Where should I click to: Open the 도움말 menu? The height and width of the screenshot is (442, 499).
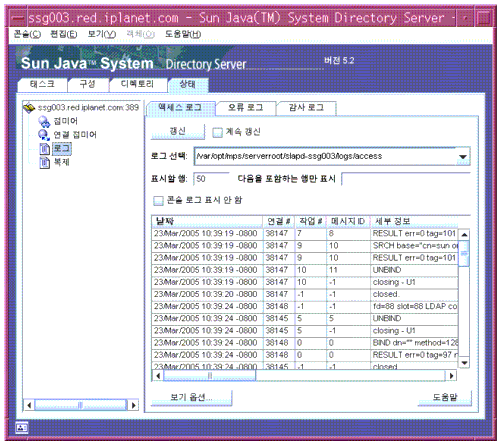183,34
